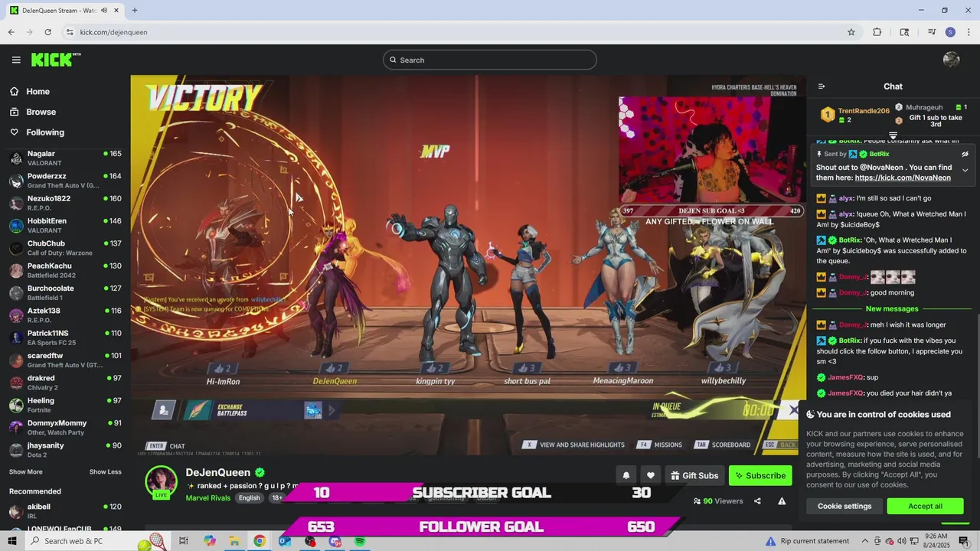This screenshot has height=551, width=980.
Task: Open Outlook from taskbar
Action: [285, 541]
